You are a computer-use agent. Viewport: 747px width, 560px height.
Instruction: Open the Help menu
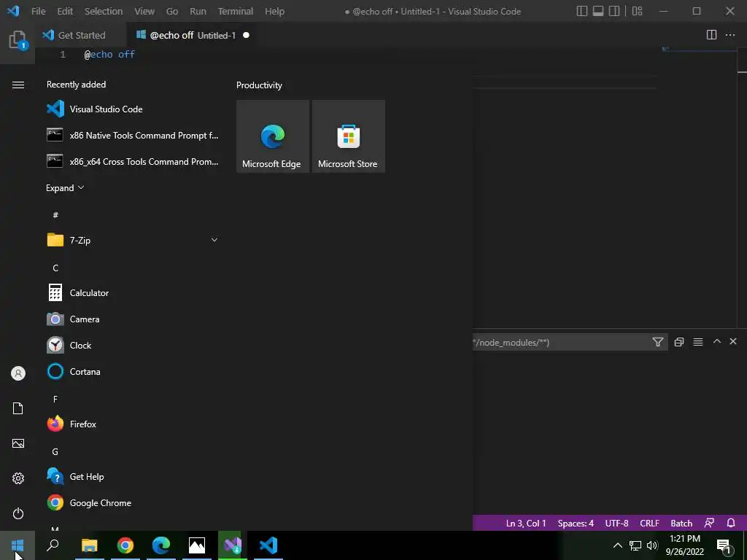point(274,11)
